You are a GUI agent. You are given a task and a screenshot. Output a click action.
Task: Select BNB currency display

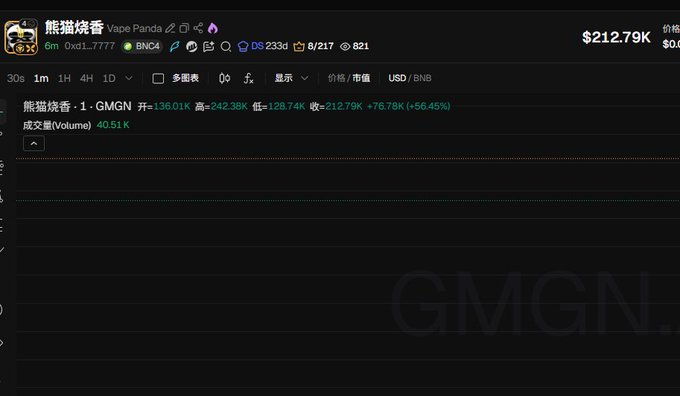422,78
